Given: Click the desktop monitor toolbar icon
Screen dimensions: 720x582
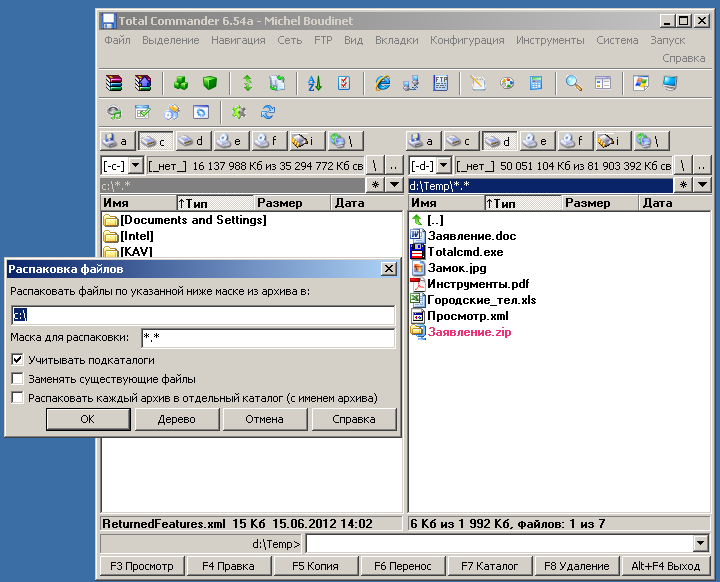Looking at the screenshot, I should (670, 83).
